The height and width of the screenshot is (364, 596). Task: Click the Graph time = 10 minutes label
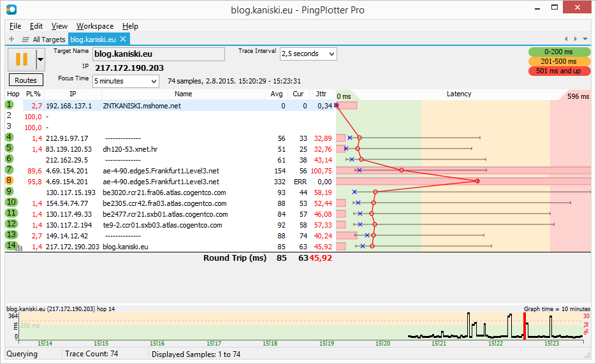(x=557, y=309)
